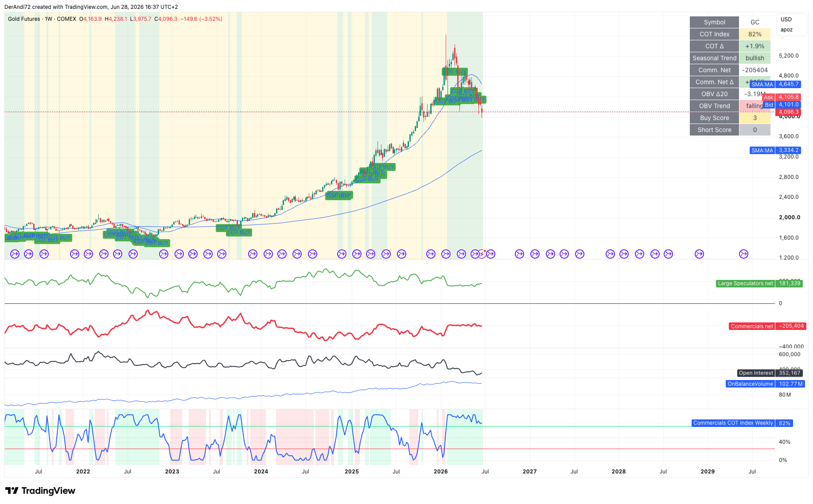
Task: Select the Commercials COT Index Weekly label
Action: [733, 423]
